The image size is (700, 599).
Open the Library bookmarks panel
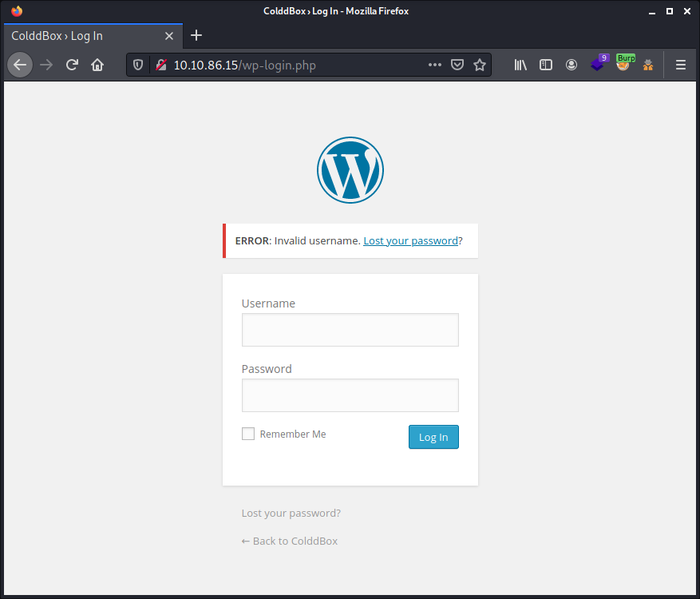(x=520, y=65)
